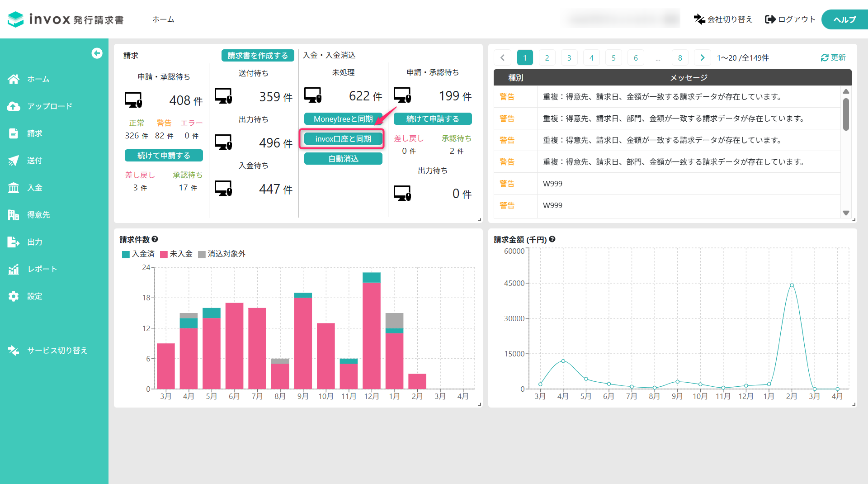
Task: Click the 請求金額 help question mark icon
Action: point(552,239)
